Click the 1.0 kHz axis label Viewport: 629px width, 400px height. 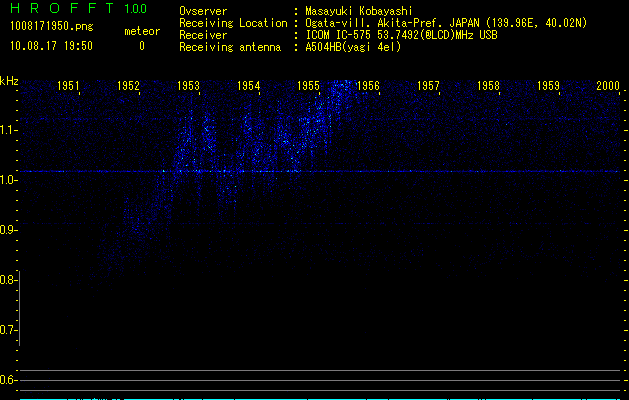click(x=8, y=180)
